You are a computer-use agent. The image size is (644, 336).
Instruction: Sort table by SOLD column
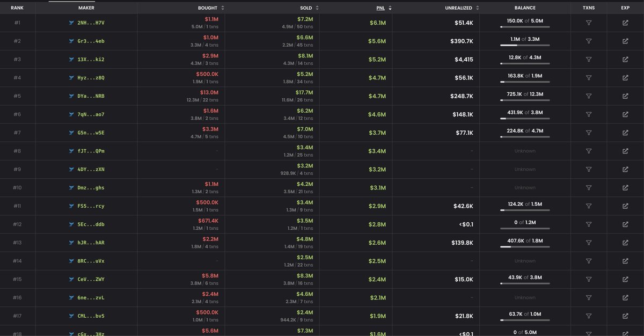(x=309, y=8)
